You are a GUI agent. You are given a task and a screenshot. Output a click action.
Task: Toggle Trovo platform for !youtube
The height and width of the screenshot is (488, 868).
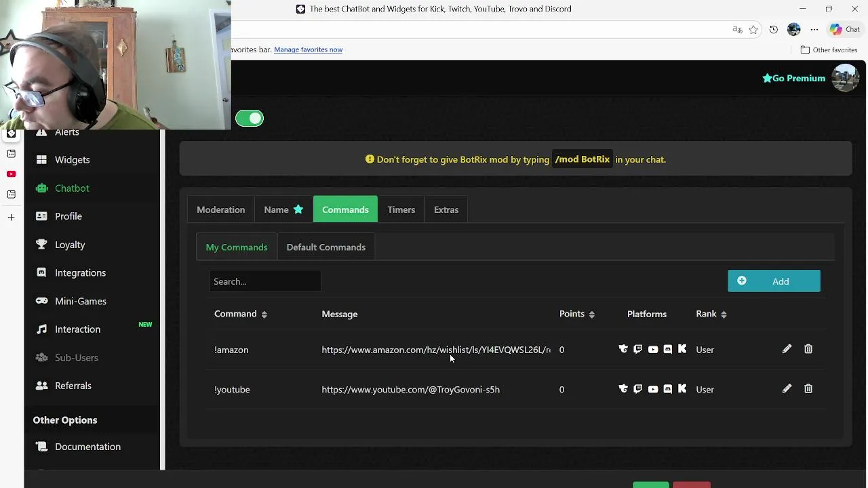[x=623, y=388]
